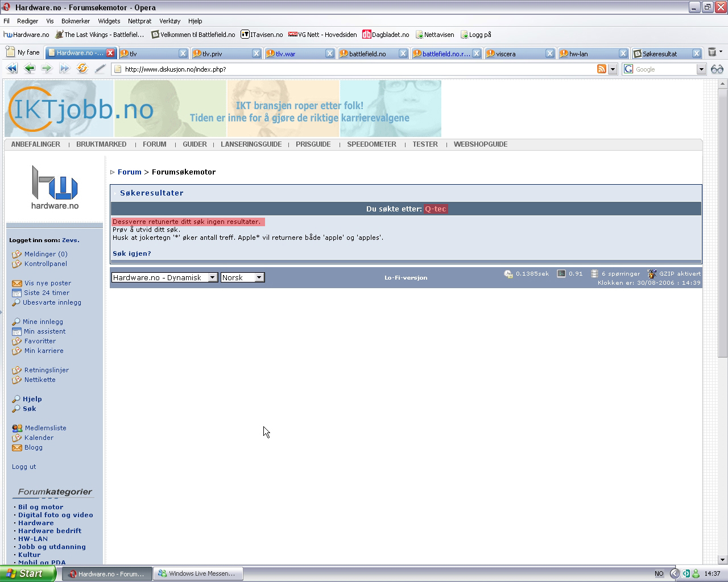Click the Dagbladet.no bookmark
Screen dimensions: 728x582
click(x=386, y=35)
